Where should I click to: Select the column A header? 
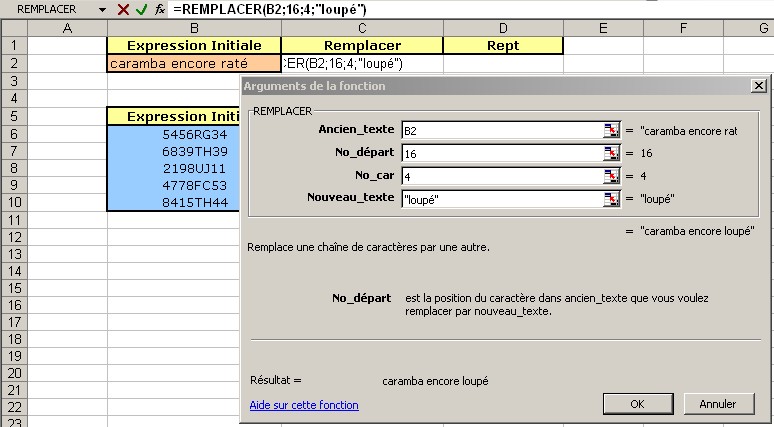[67, 28]
